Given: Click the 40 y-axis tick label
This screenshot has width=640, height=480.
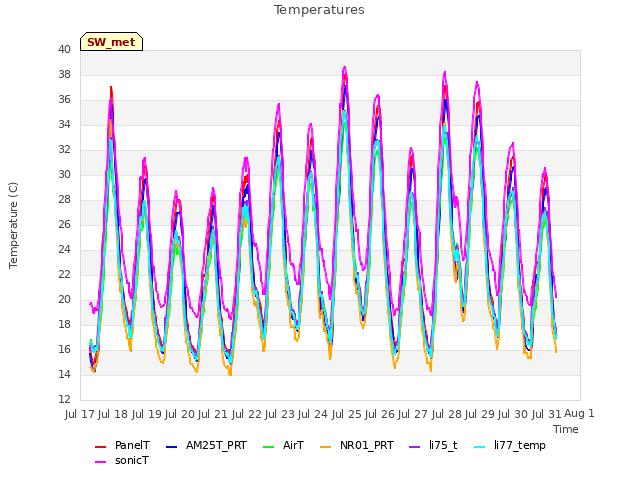Looking at the screenshot, I should click(64, 49).
